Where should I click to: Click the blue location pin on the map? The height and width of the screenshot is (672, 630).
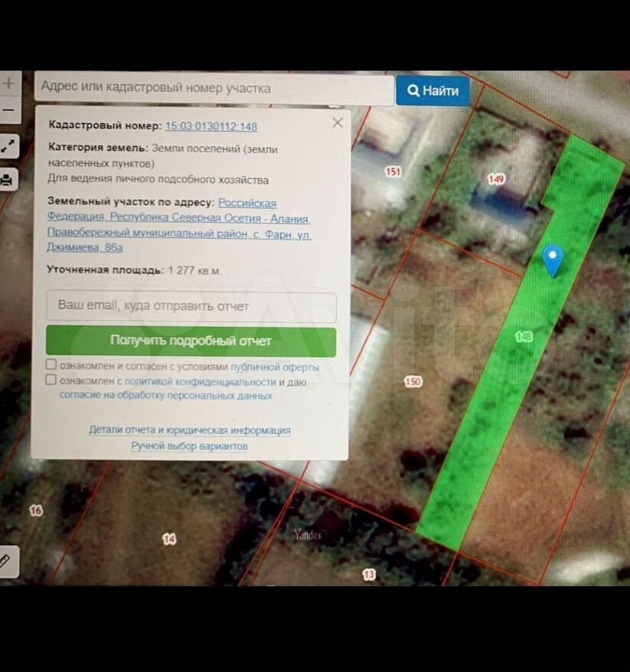point(553,259)
